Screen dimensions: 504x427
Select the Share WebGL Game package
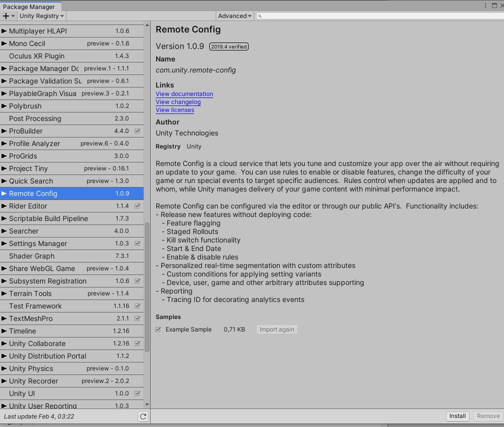point(72,268)
